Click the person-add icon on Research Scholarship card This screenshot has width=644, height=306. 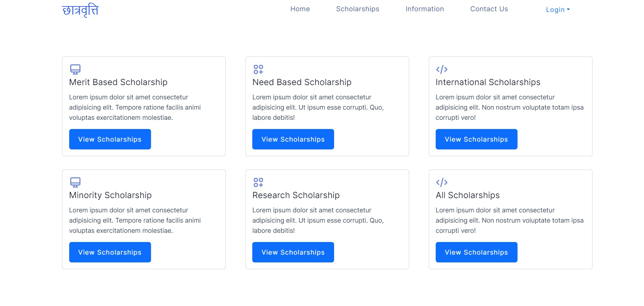coord(258,182)
